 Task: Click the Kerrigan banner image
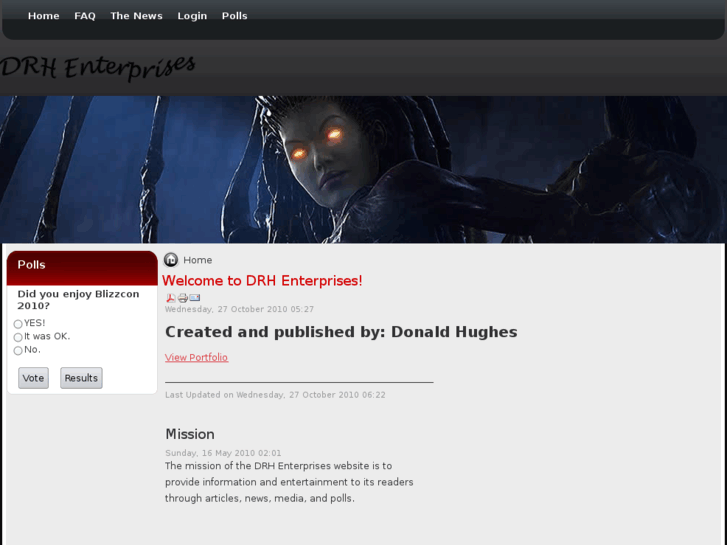363,170
